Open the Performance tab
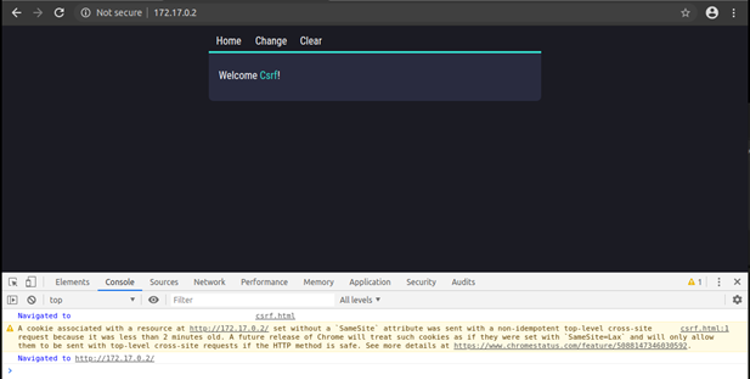The width and height of the screenshot is (750, 379). (264, 282)
